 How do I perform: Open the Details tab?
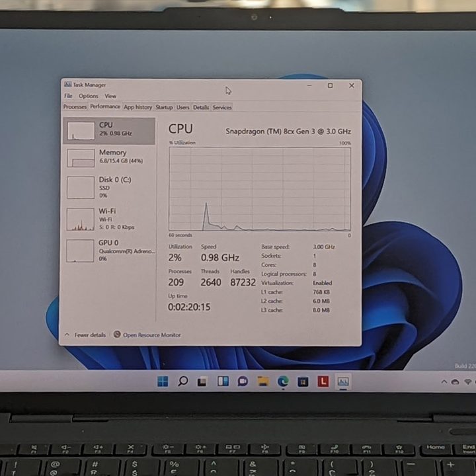[x=201, y=107]
